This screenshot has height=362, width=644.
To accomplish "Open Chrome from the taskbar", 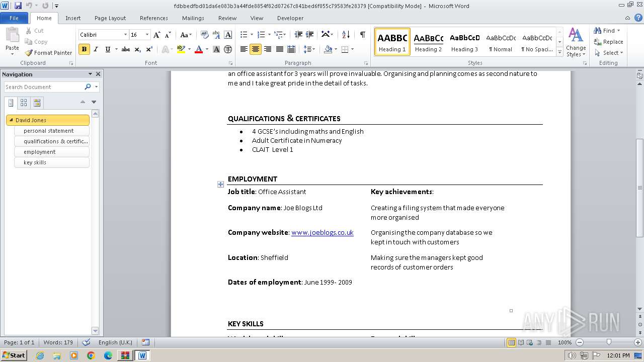I will [91, 355].
